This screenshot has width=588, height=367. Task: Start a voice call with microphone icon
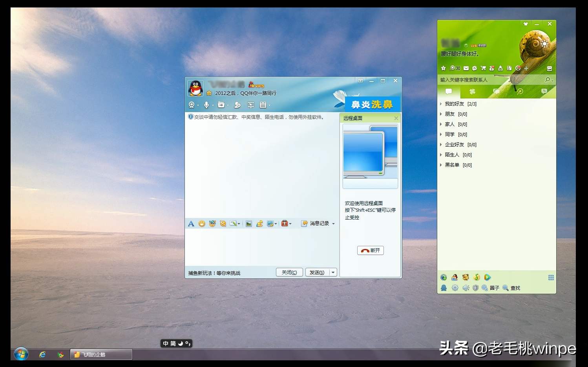(206, 105)
